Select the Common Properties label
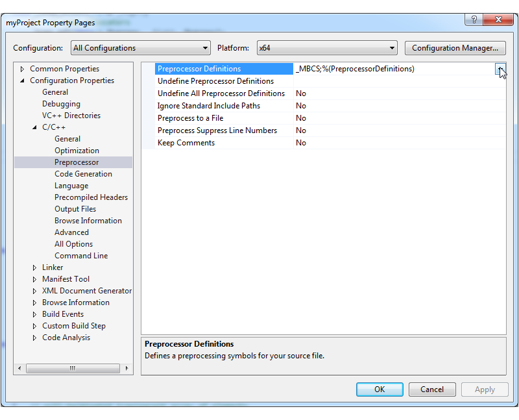The image size is (519, 420). 64,69
